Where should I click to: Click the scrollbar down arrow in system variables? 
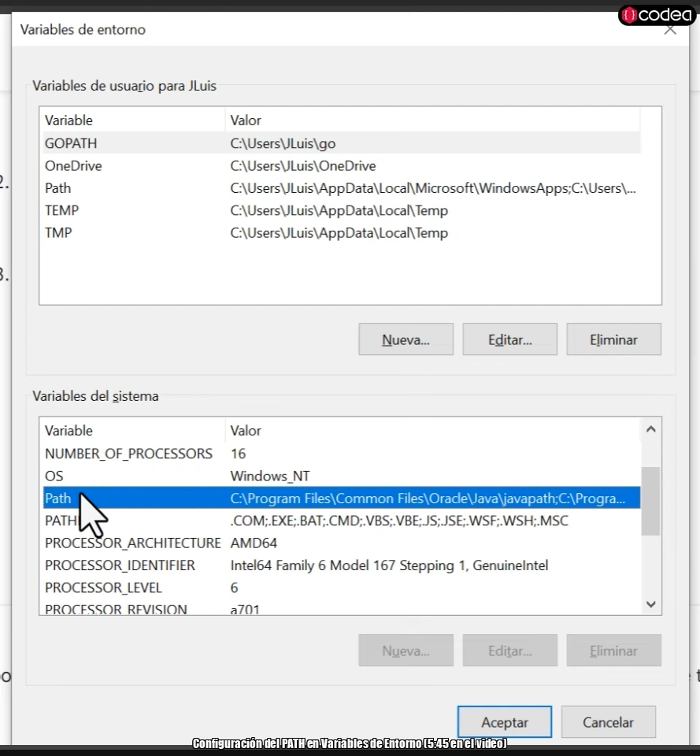coord(650,604)
